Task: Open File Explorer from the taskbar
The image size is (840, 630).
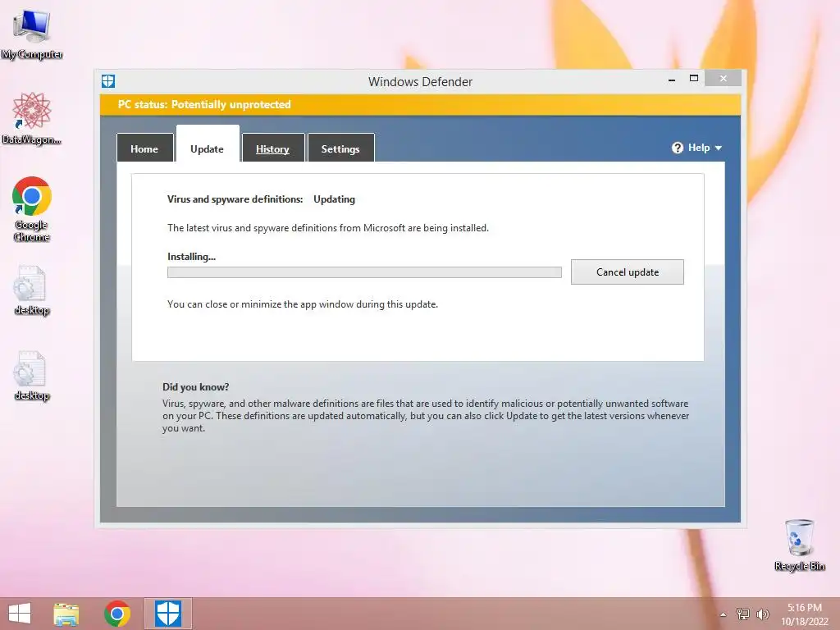Action: [x=66, y=614]
